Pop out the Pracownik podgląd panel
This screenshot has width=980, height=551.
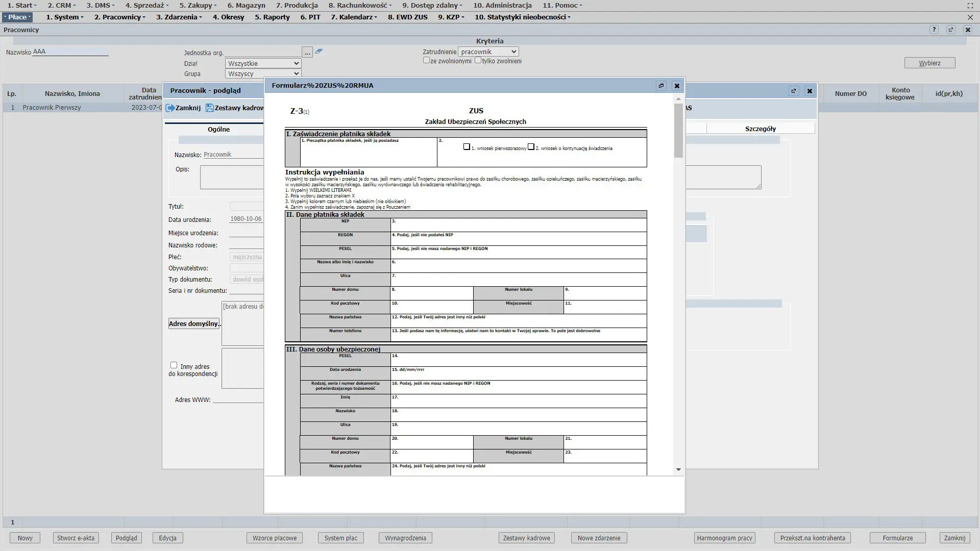[x=793, y=91]
